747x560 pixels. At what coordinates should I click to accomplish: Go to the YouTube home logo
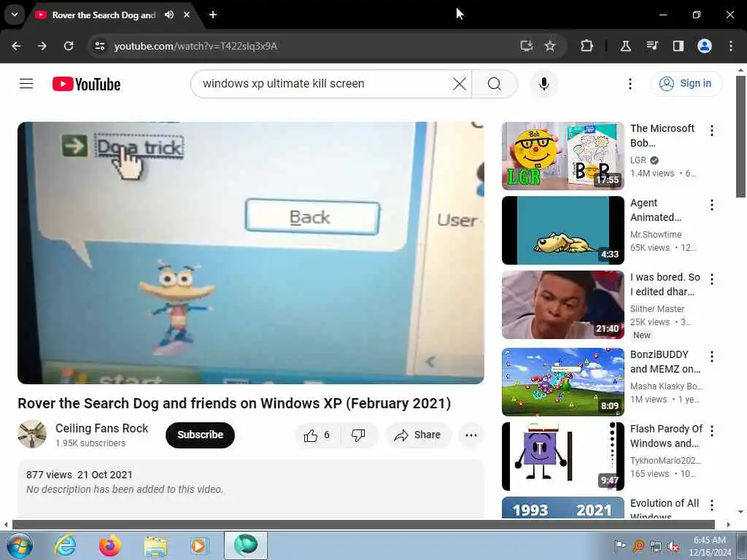click(x=86, y=85)
